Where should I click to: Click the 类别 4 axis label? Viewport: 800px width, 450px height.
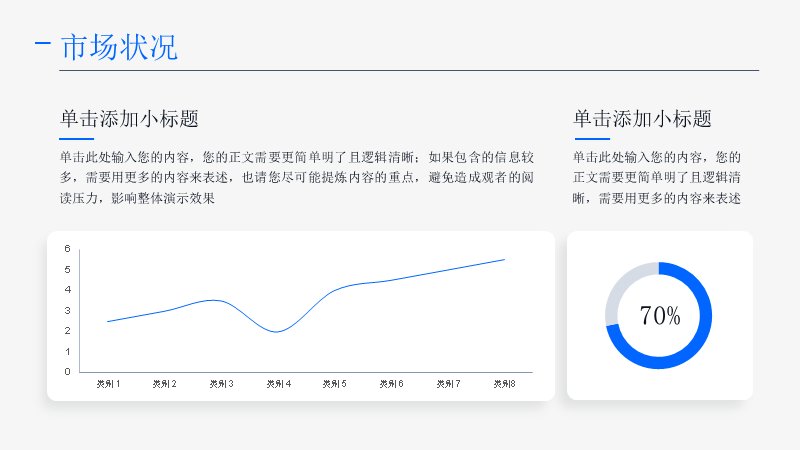tap(279, 384)
